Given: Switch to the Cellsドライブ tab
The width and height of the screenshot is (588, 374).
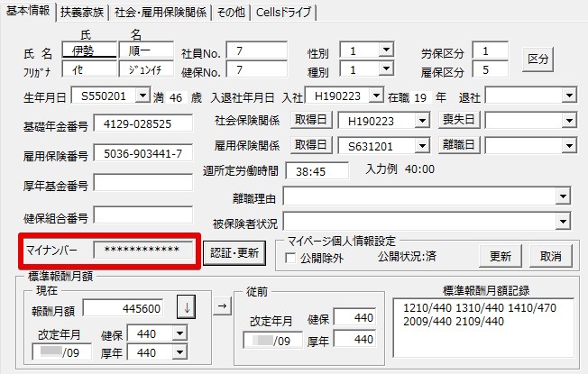Looking at the screenshot, I should [283, 12].
